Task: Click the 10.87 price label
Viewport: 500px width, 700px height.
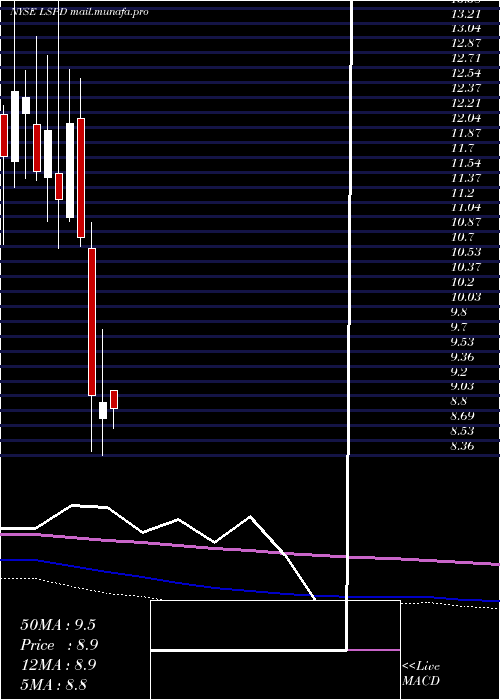Action: 466,222
